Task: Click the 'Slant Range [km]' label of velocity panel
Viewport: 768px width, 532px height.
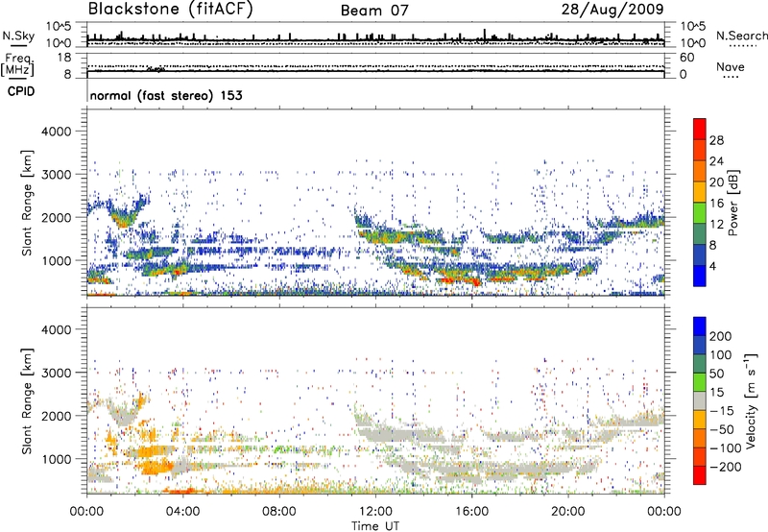Action: [27, 400]
